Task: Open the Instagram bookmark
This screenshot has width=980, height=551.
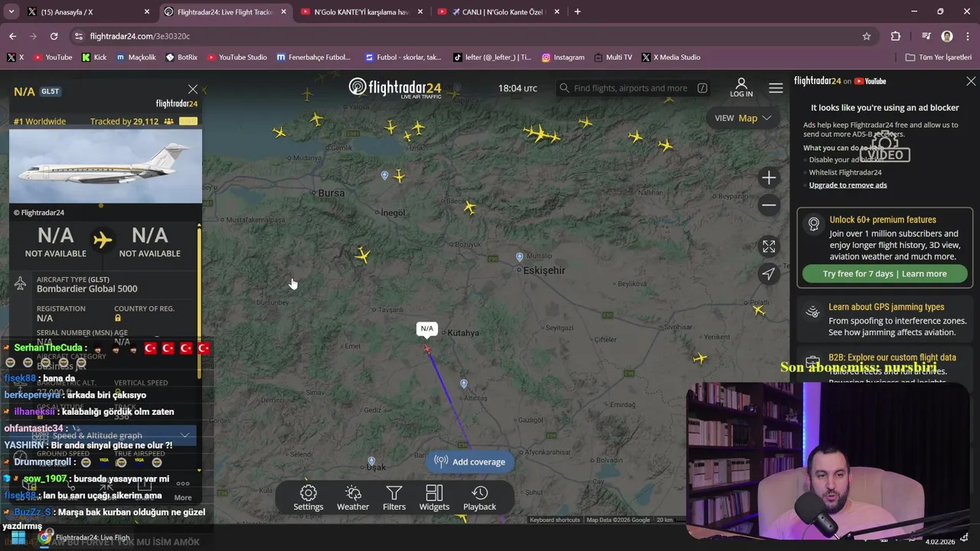Action: (563, 57)
